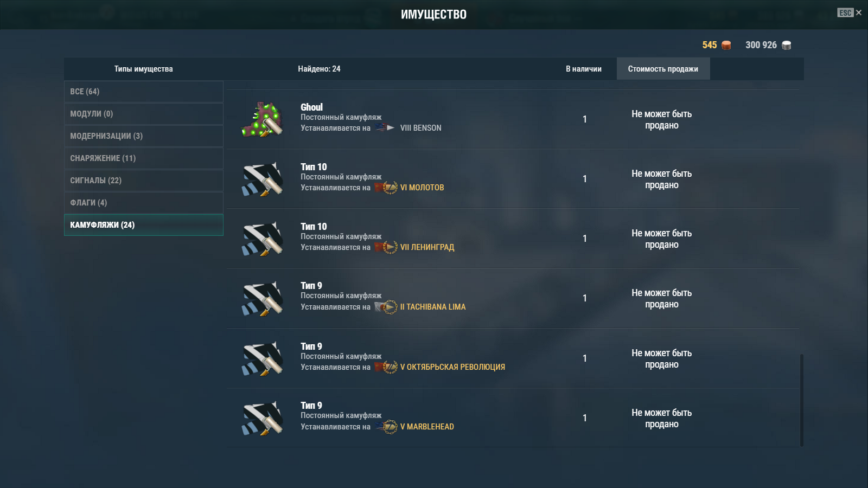Select the ФЛАГИ (4) category

[144, 203]
